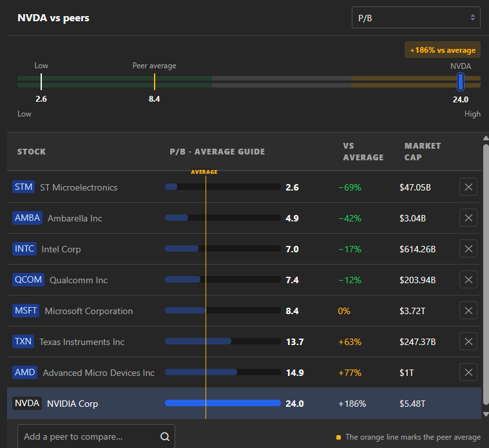Viewport: 489px width, 448px height.
Task: Remove Intel Corp from peer list
Action: tap(468, 248)
